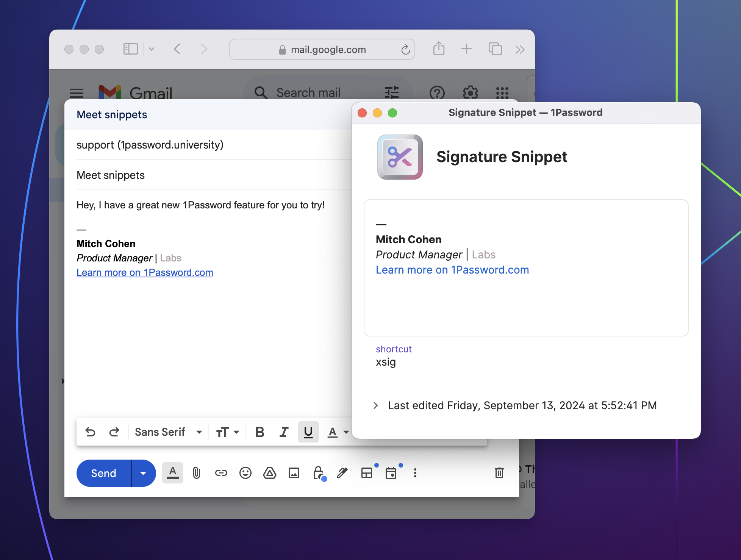Toggle italic formatting

click(x=284, y=432)
